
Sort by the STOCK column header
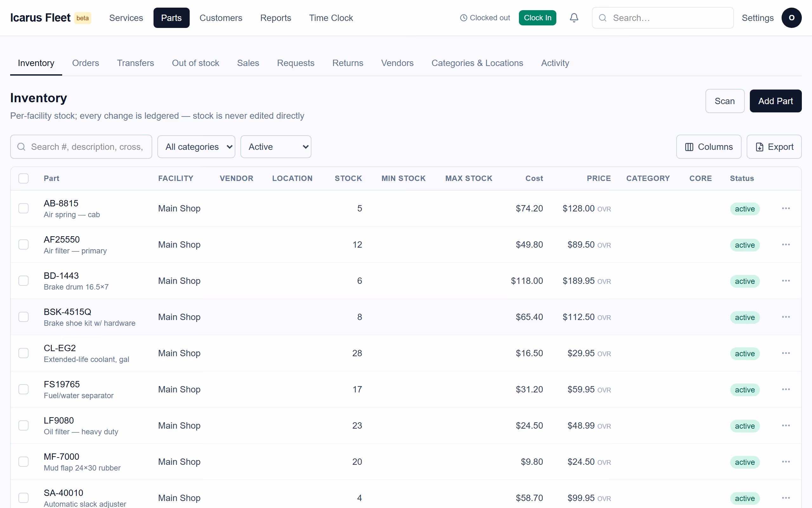pyautogui.click(x=348, y=178)
